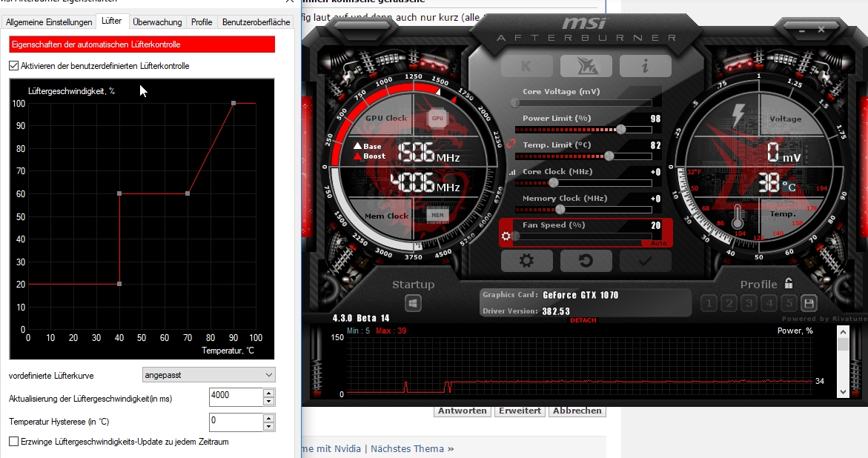Screen dimensions: 868x458
Task: Click the Fan Speed slider handle
Action: [516, 236]
